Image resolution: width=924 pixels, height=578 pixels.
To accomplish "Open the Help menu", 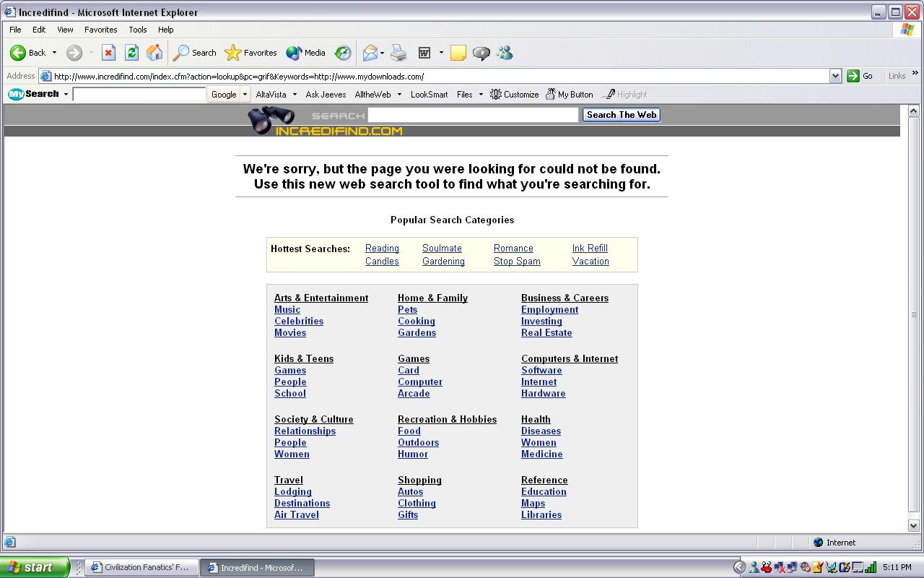I will (165, 30).
